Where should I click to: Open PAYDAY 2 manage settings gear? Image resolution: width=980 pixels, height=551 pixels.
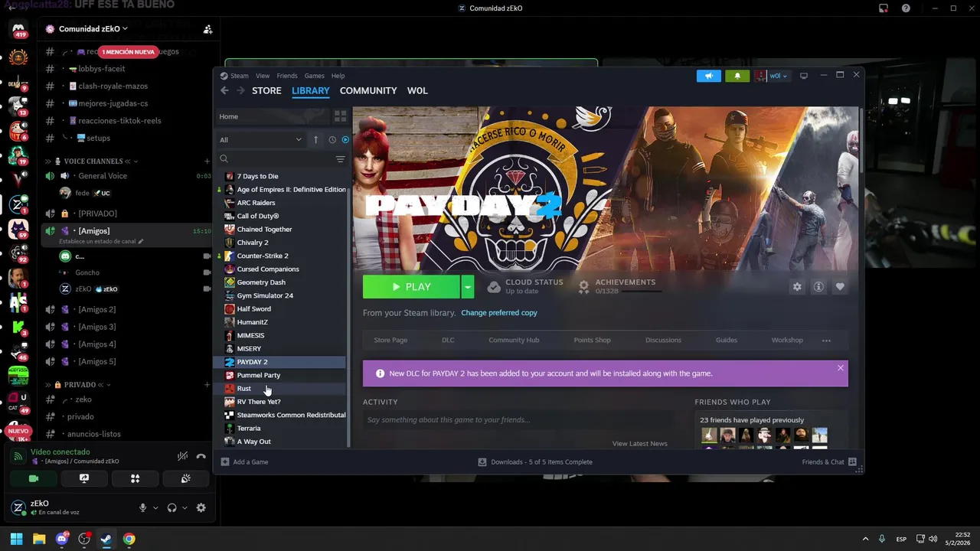797,287
